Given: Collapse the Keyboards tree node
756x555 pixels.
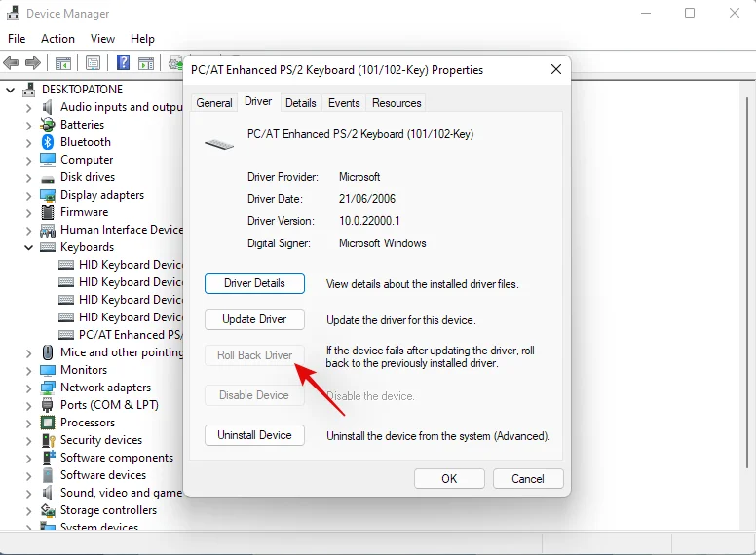Looking at the screenshot, I should pos(28,247).
